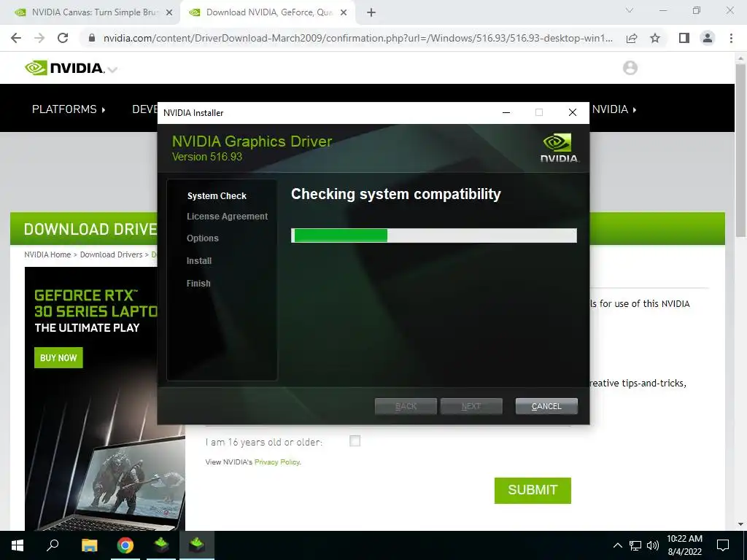
Task: Close the Download NVIDIA tab
Action: (x=344, y=12)
